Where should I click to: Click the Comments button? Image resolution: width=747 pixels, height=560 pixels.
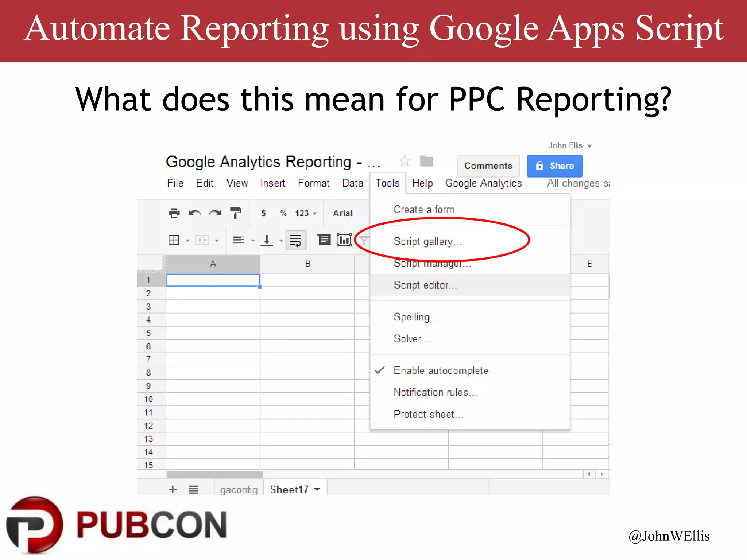(488, 166)
